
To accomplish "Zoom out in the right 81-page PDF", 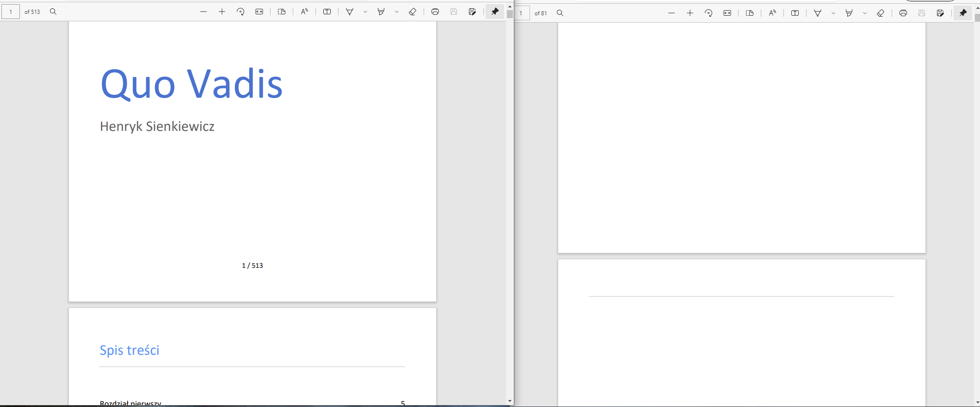I will [672, 13].
